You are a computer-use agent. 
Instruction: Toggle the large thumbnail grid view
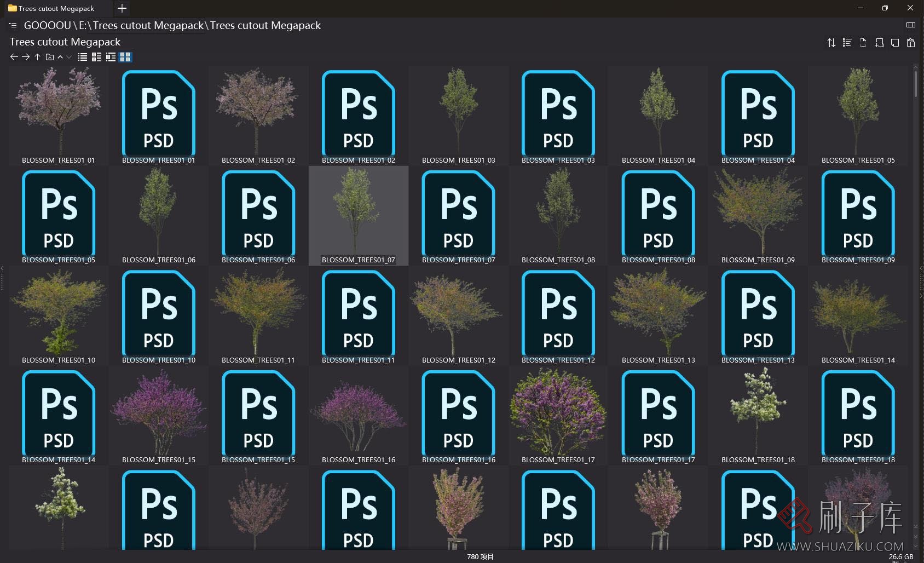pyautogui.click(x=125, y=57)
